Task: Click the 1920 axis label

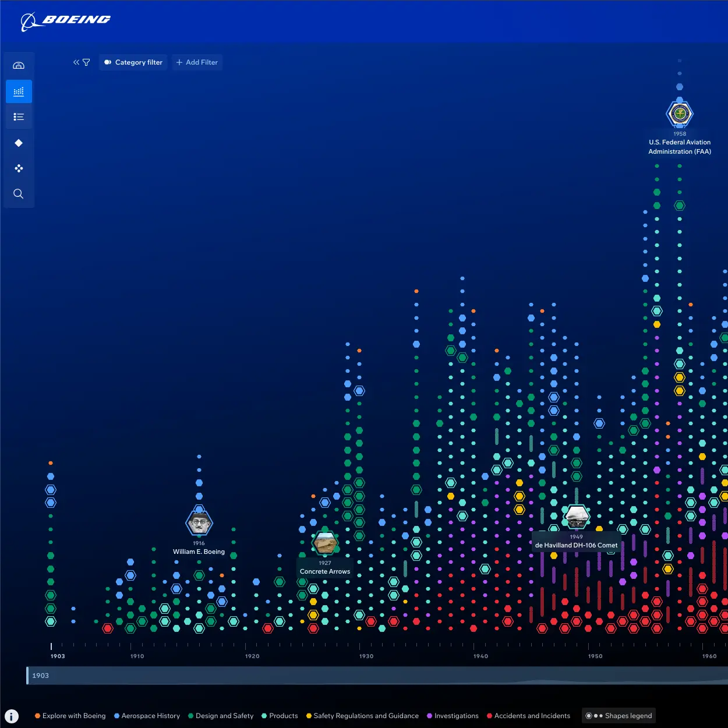Action: pyautogui.click(x=252, y=656)
